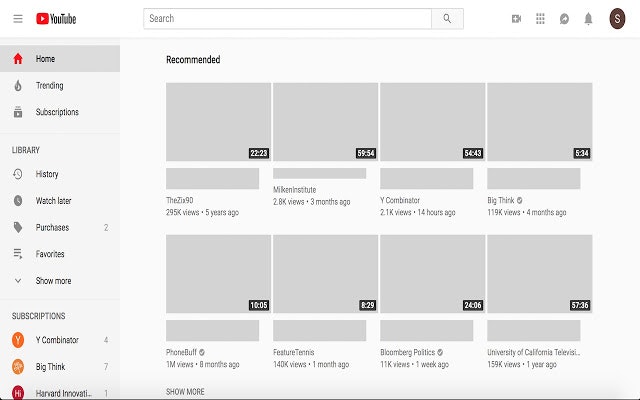Play the 8:29 video thumbnail
This screenshot has width=640, height=400.
pos(325,274)
